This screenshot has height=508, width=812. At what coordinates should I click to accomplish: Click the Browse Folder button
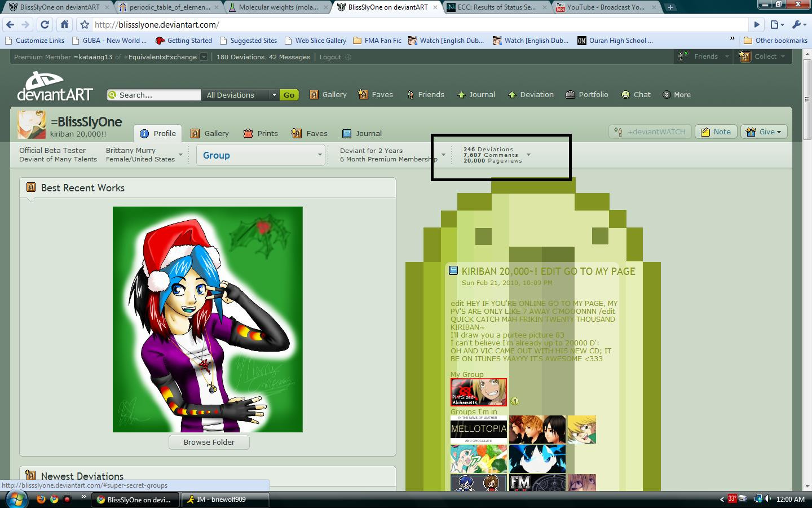(x=209, y=442)
